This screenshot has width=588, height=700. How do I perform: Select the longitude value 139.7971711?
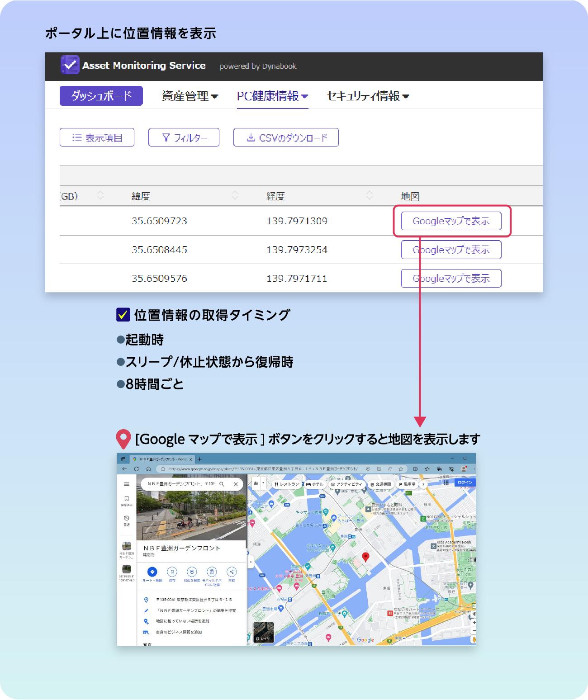pyautogui.click(x=297, y=279)
